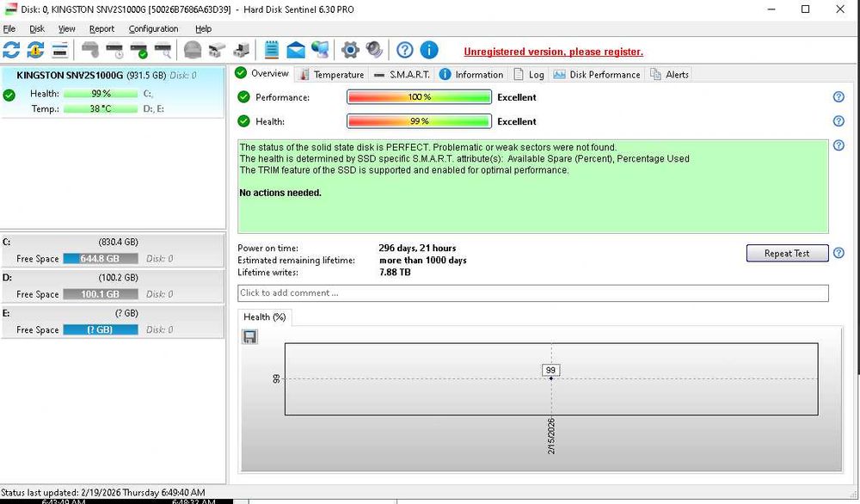Viewport: 860px width, 504px height.
Task: Click the green checkmark beside the Health bar in Overview
Action: click(243, 121)
